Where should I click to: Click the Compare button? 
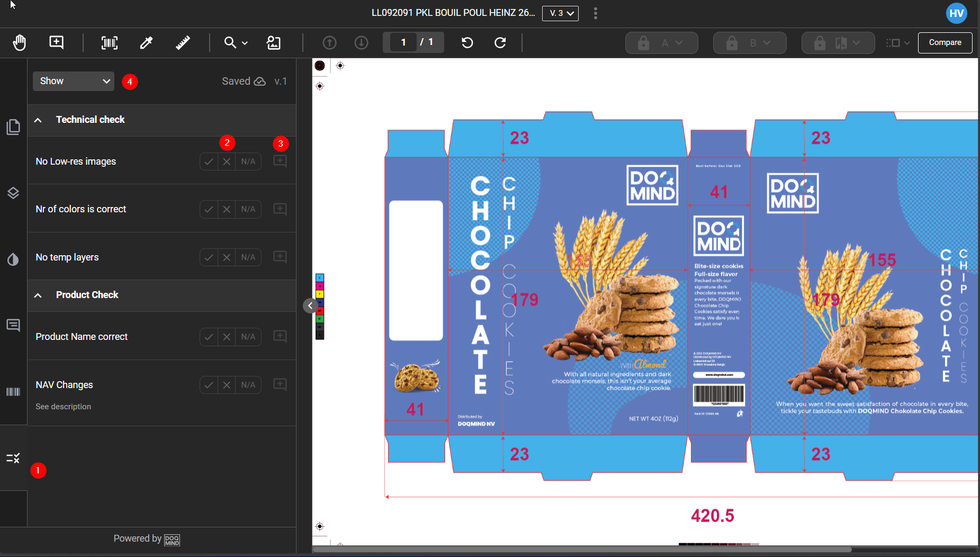(945, 42)
